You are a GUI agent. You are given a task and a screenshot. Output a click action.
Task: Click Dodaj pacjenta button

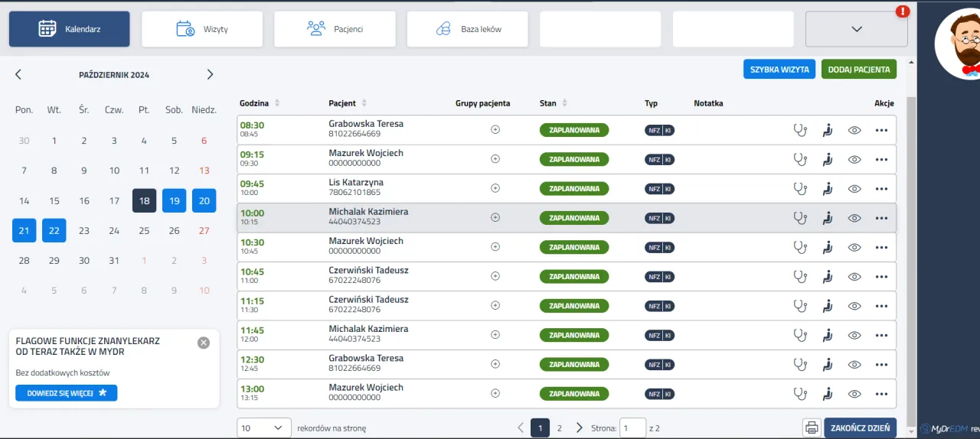click(858, 70)
